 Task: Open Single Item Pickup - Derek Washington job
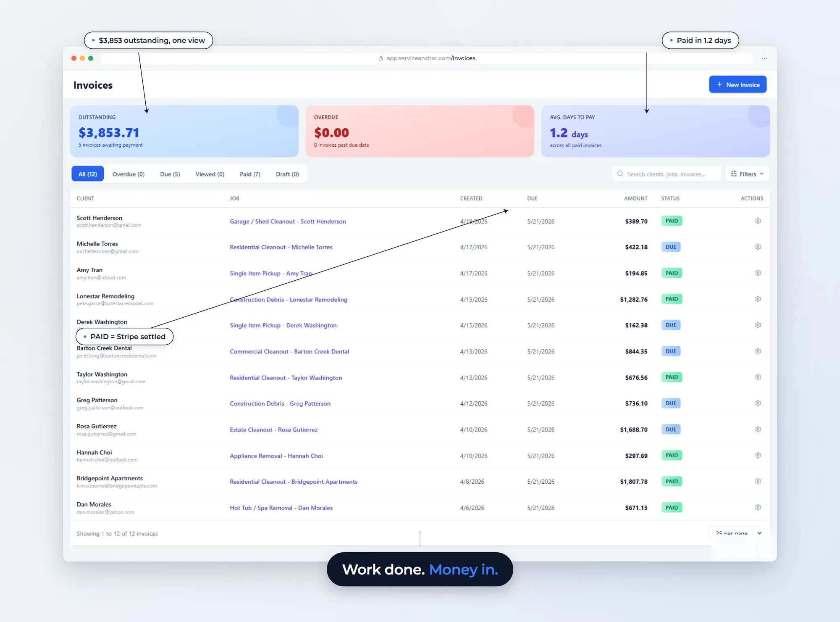coord(283,325)
